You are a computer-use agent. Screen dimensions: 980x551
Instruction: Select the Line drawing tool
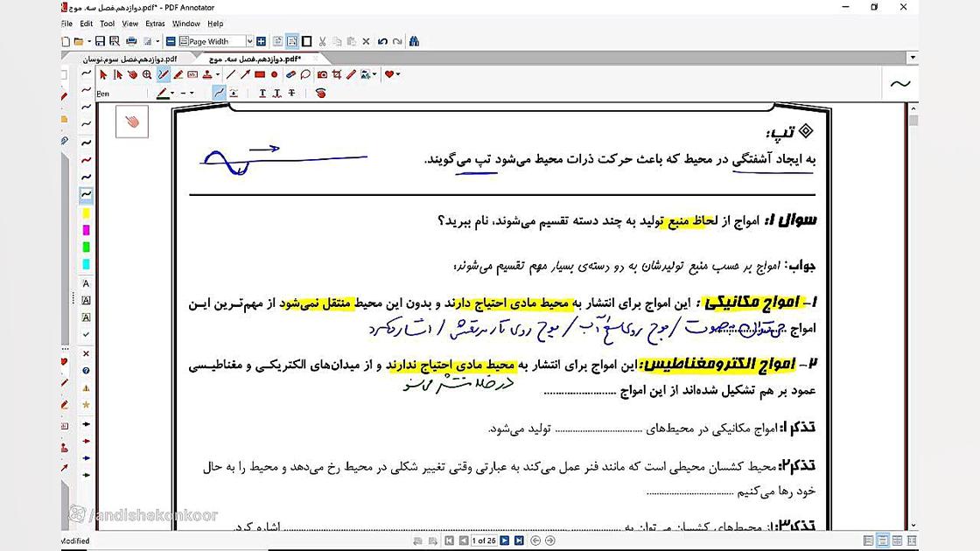(231, 74)
